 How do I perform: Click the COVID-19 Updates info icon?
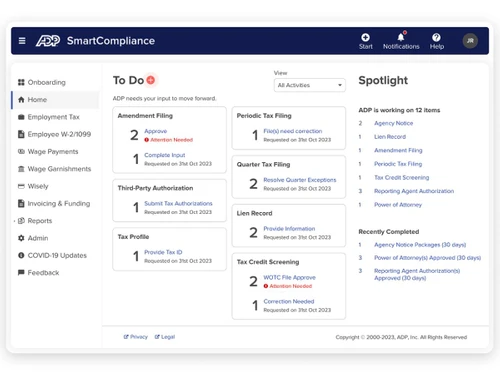pyautogui.click(x=21, y=255)
